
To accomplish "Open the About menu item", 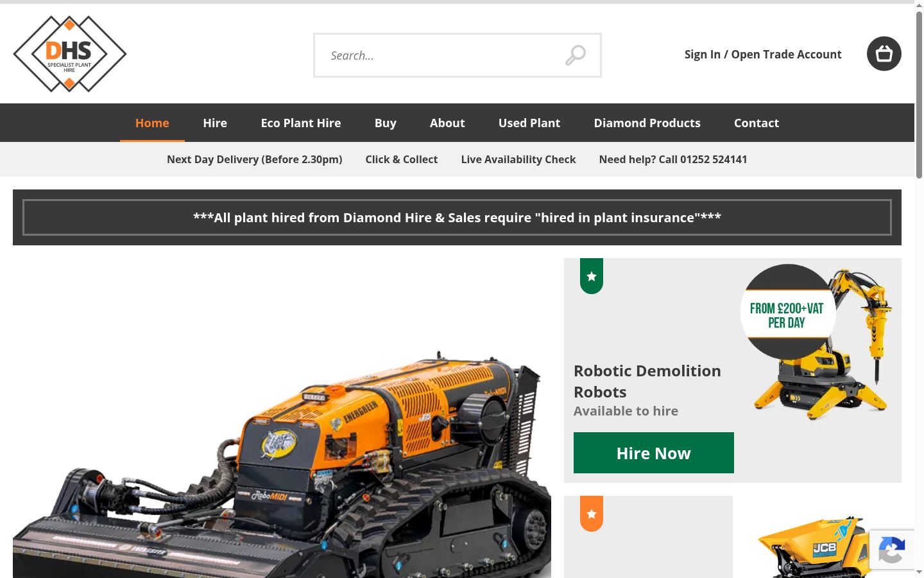I will [447, 123].
